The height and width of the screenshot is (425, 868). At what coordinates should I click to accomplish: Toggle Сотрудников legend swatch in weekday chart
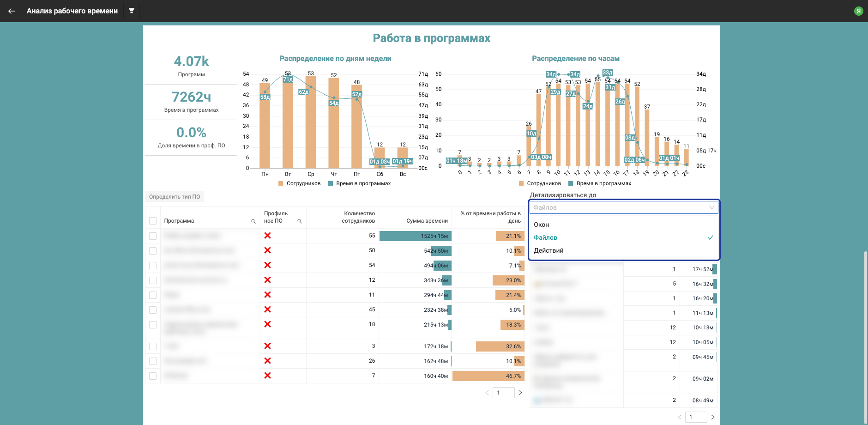click(281, 183)
